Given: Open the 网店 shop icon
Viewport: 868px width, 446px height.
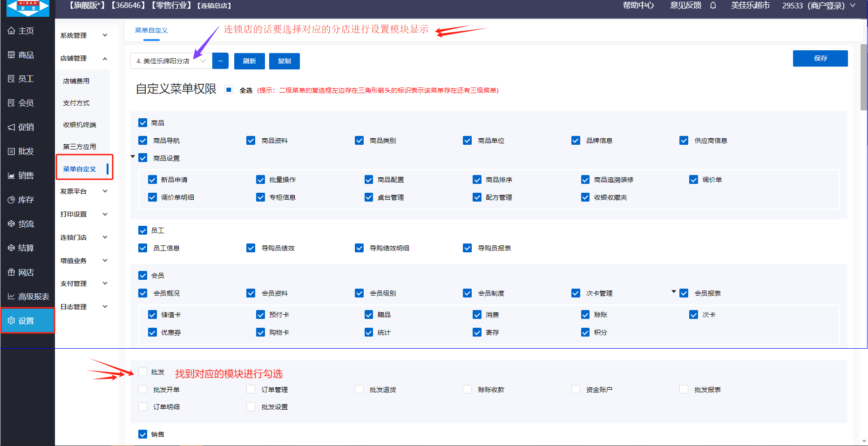Looking at the screenshot, I should point(11,272).
